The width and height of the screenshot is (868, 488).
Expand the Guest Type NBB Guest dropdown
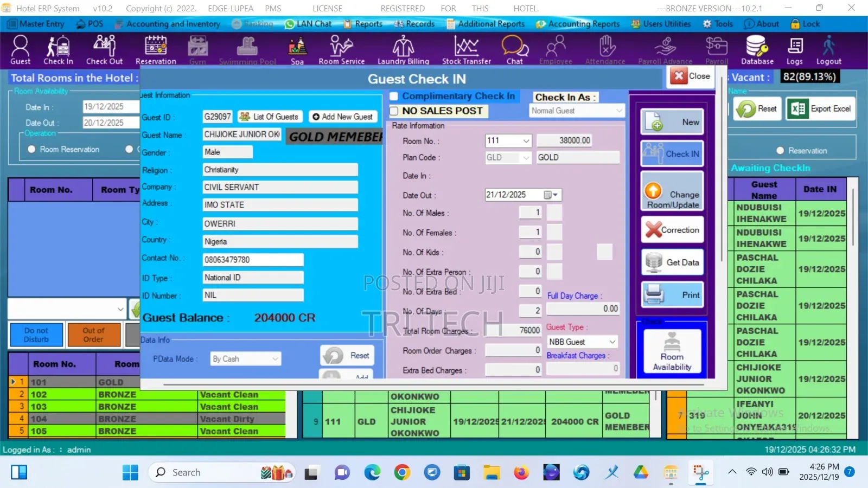[x=612, y=342]
